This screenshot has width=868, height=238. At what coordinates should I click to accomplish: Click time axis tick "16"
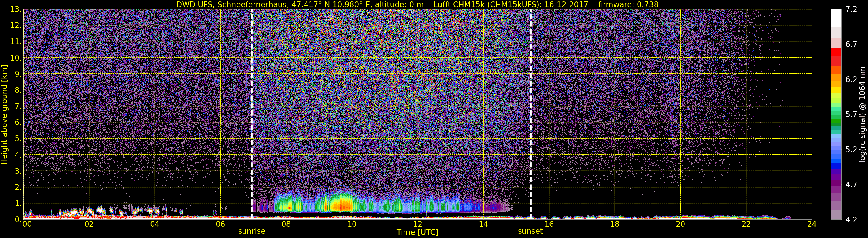549,224
